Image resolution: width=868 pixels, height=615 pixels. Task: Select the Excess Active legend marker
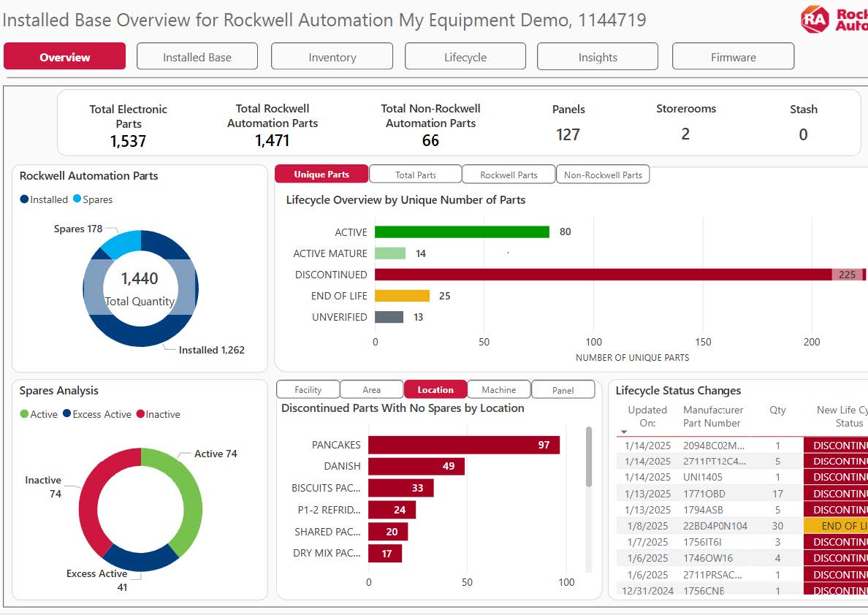[67, 414]
